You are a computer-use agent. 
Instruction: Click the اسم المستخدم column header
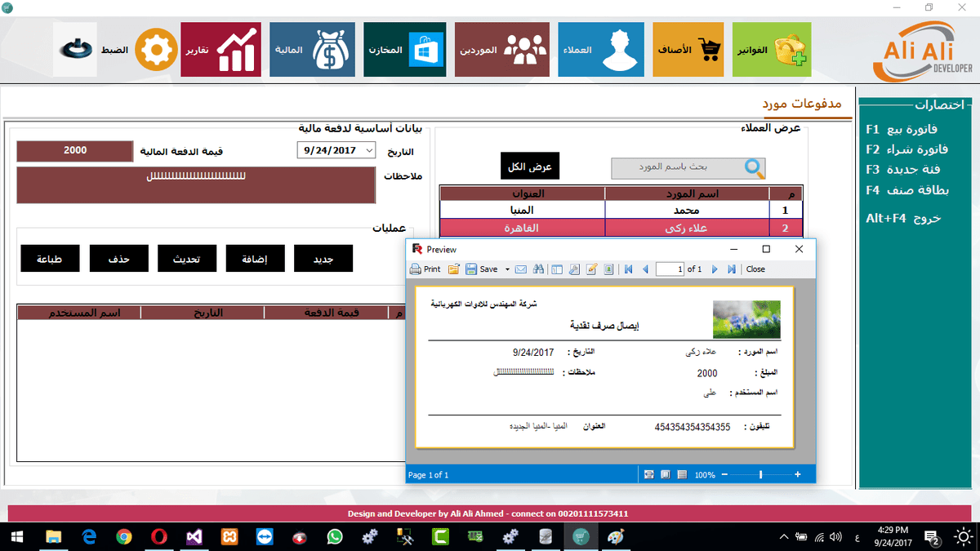click(x=79, y=313)
